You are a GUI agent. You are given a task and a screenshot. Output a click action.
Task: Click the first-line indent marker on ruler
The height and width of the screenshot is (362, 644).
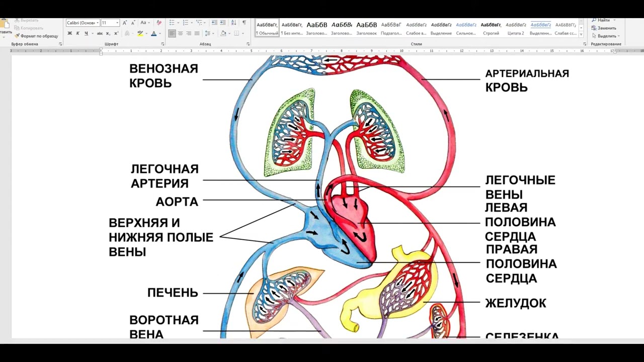(101, 49)
